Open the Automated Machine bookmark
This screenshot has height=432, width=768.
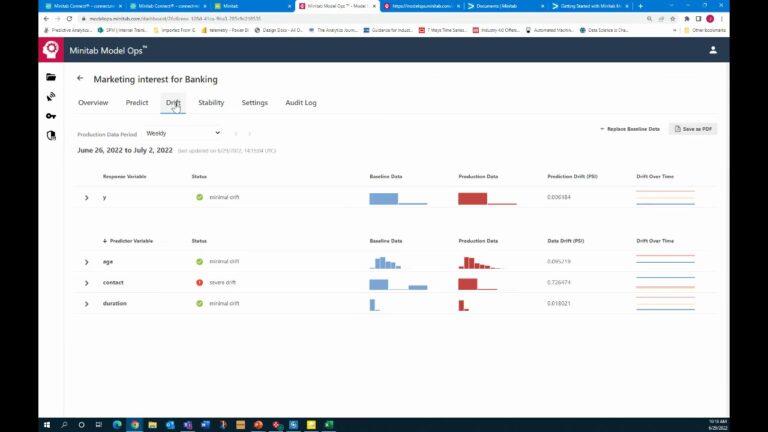pos(550,30)
